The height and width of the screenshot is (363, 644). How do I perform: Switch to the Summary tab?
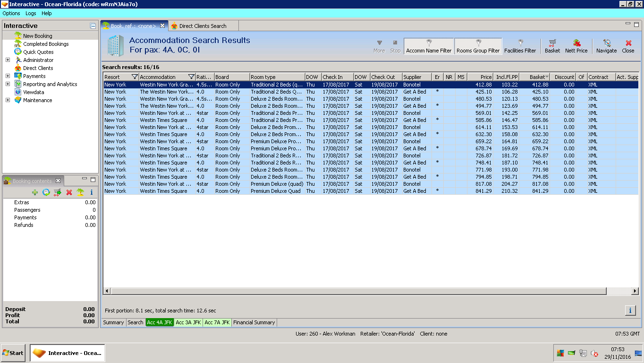pos(114,322)
